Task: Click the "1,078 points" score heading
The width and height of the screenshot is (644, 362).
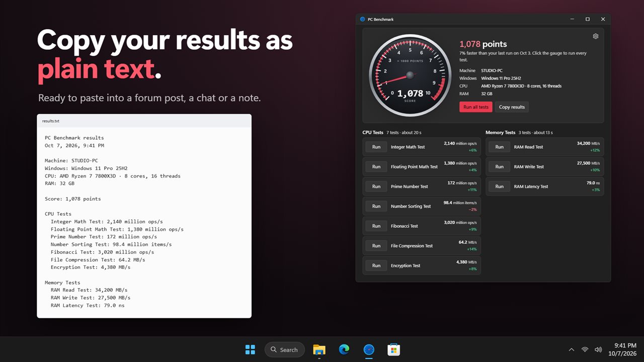Action: click(483, 44)
